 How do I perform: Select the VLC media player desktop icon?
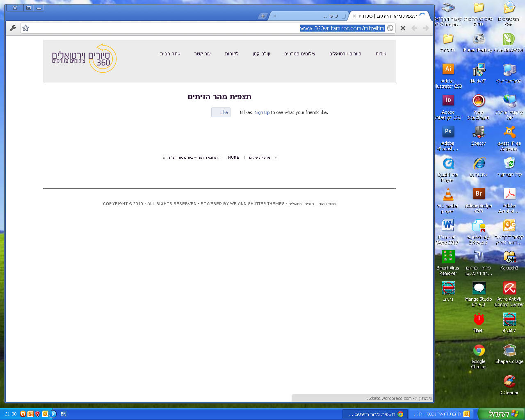(448, 201)
